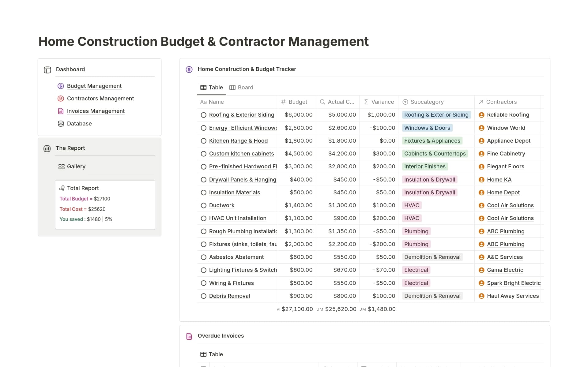Image resolution: width=588 pixels, height=367 pixels.
Task: Click the Home Construction & Budget Tracker dollar icon
Action: pos(189,69)
